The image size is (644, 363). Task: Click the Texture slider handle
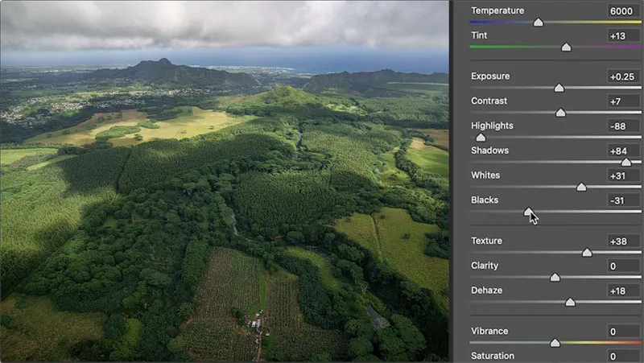click(x=587, y=253)
